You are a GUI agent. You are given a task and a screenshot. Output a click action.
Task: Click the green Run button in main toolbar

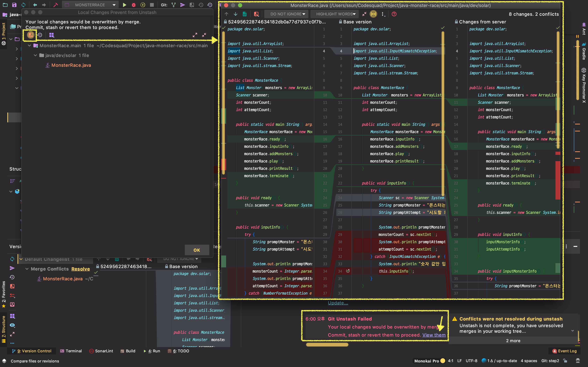124,5
